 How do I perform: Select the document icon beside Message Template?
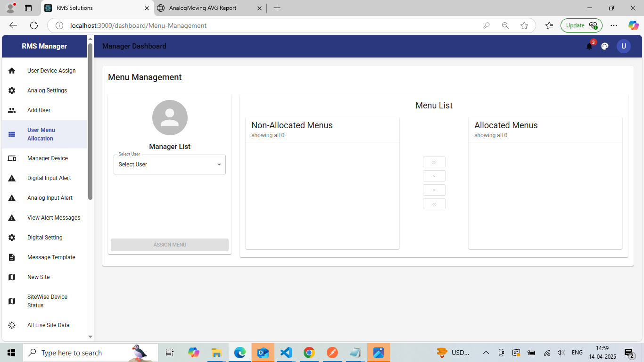12,257
